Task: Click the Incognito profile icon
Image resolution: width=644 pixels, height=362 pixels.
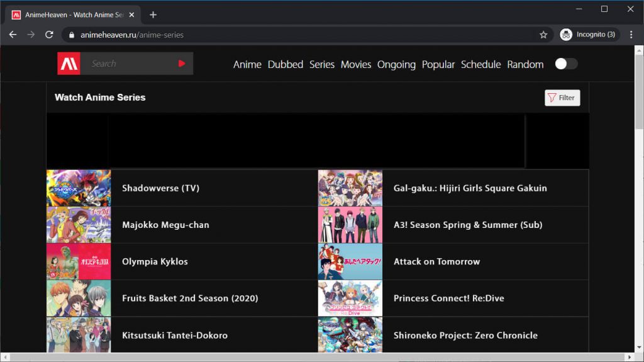Action: click(x=566, y=35)
